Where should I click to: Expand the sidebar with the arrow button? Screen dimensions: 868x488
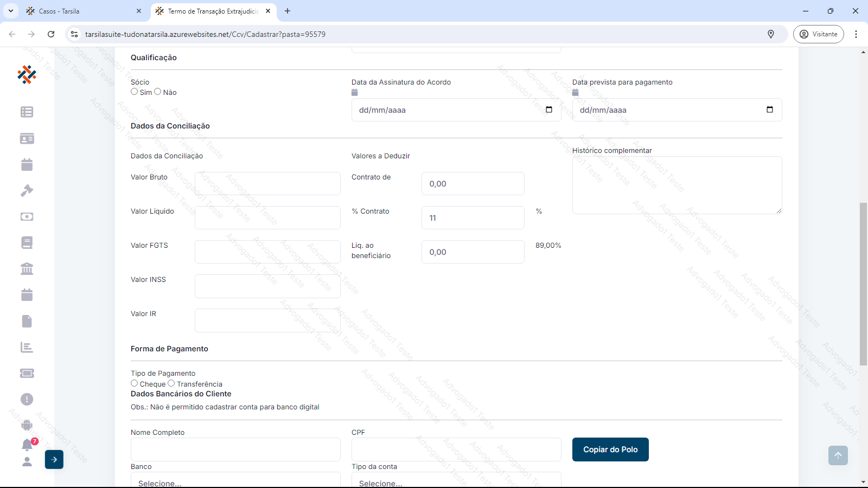54,459
